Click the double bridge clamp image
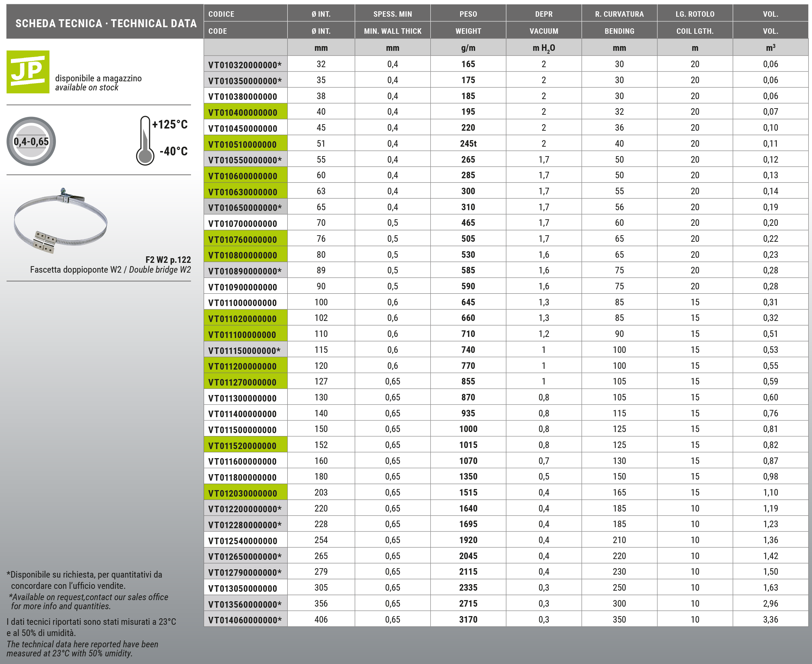This screenshot has height=664, width=812. (x=60, y=221)
